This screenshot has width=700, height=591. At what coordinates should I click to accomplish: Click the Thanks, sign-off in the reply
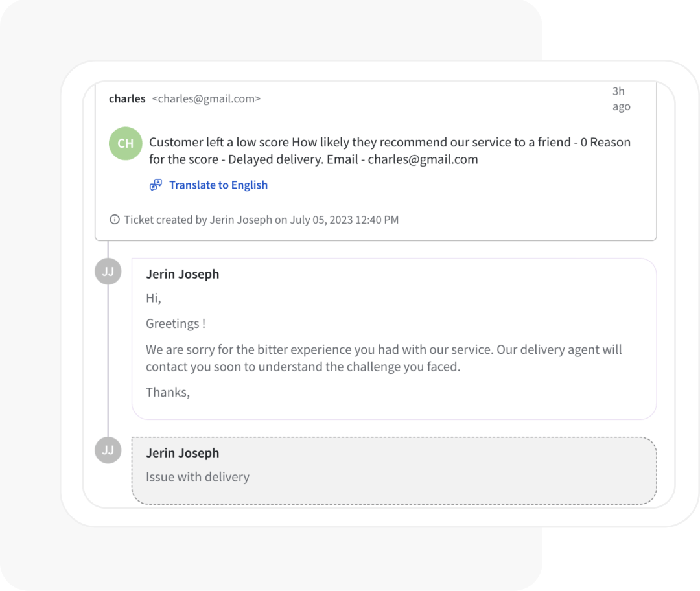[168, 392]
